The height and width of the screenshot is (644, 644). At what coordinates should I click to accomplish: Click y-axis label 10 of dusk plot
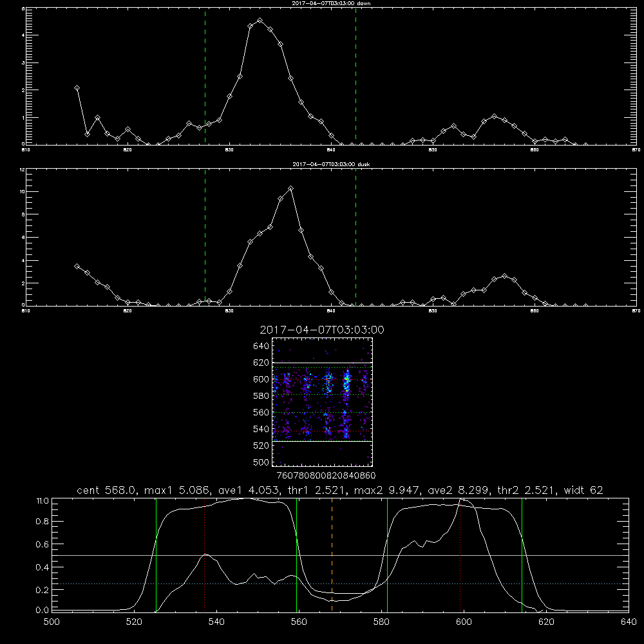point(22,191)
